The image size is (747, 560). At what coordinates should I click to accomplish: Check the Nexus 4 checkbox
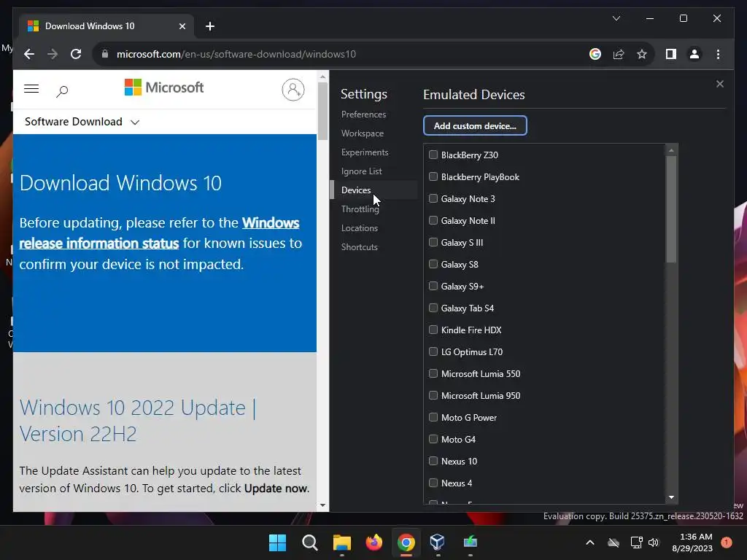click(x=433, y=483)
